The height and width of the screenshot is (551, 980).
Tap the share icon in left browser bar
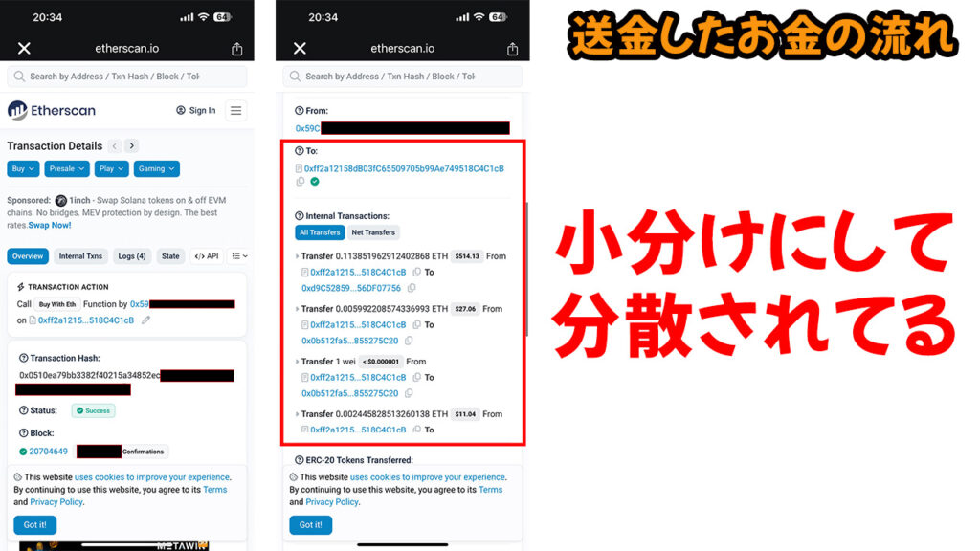237,49
